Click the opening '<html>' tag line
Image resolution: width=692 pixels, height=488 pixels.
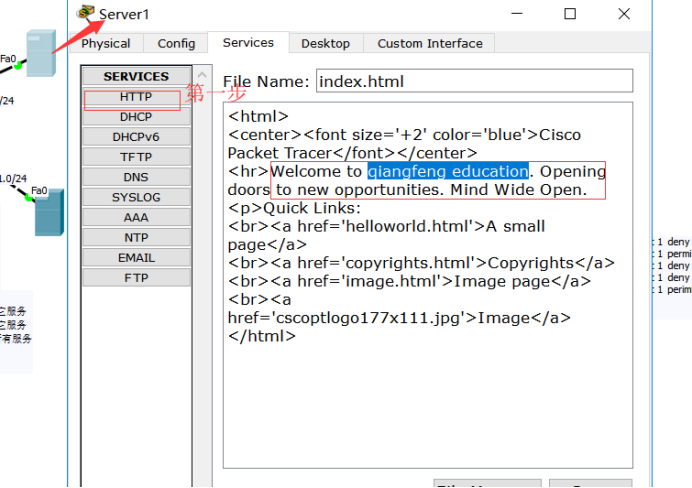258,116
